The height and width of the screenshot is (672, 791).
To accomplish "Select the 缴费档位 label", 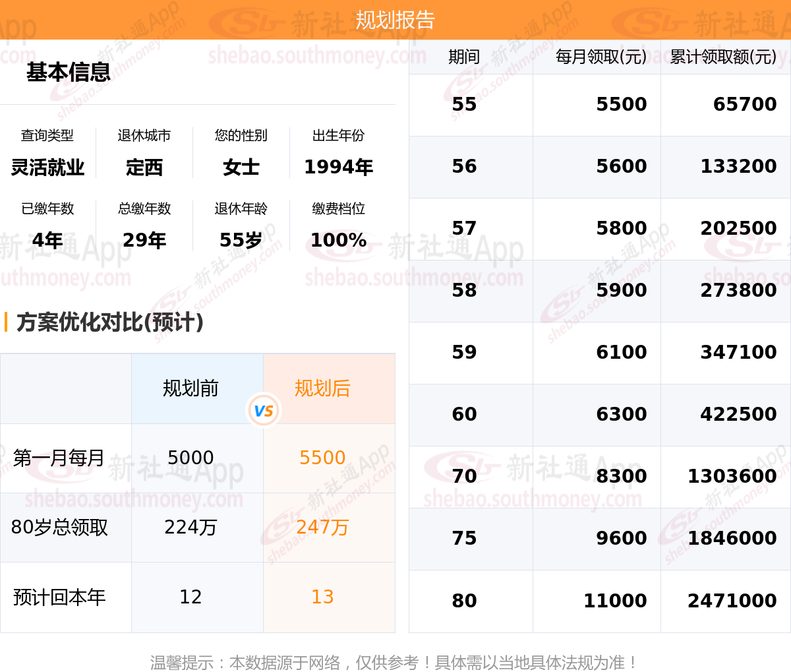I will click(x=338, y=208).
